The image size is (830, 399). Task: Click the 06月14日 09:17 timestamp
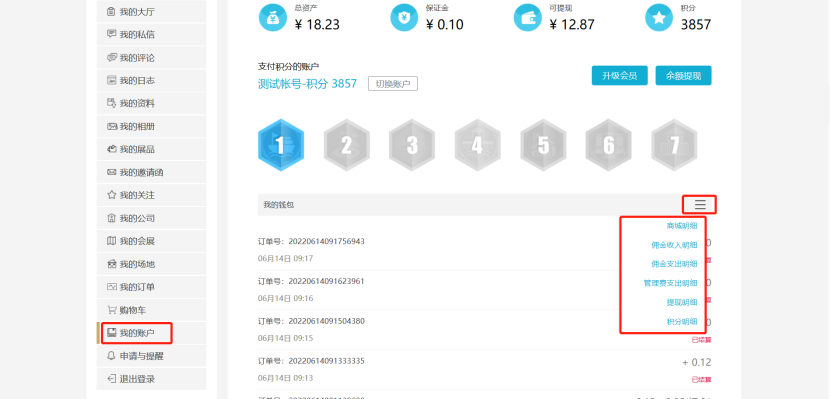click(x=285, y=259)
